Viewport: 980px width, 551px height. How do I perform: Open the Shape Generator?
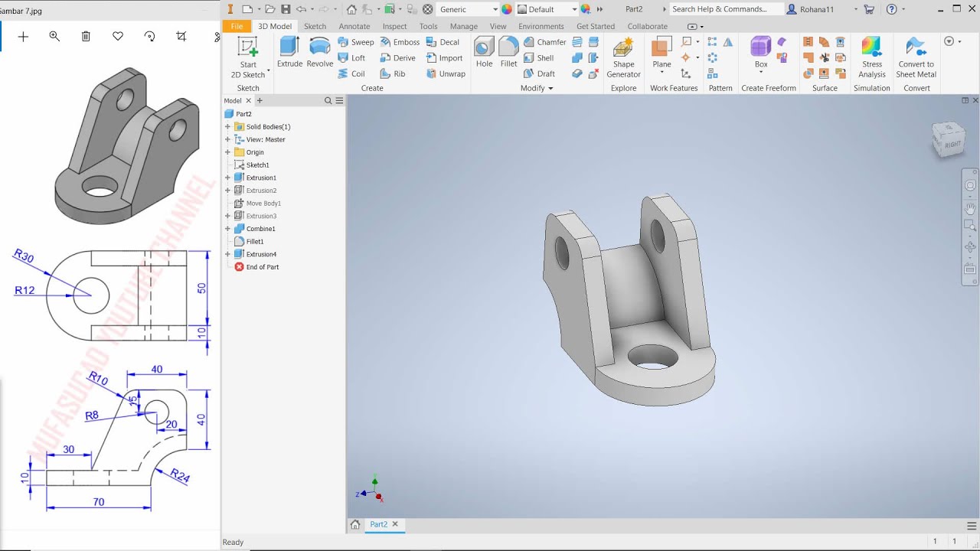click(x=623, y=58)
